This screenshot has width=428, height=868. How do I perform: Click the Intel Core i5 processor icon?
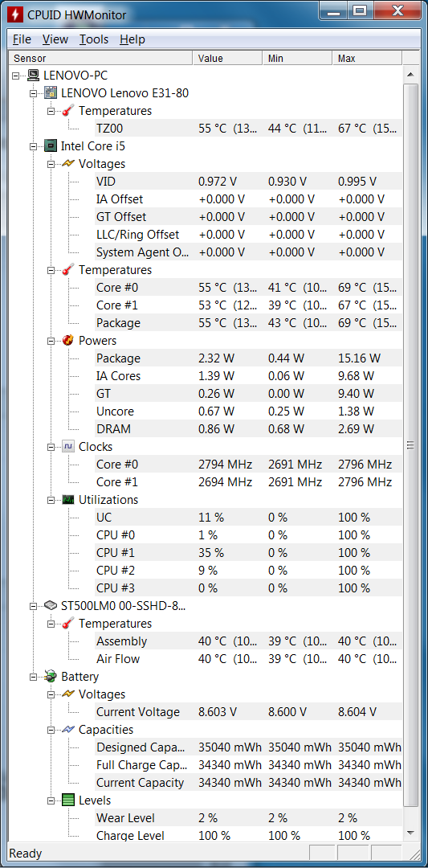pos(51,145)
